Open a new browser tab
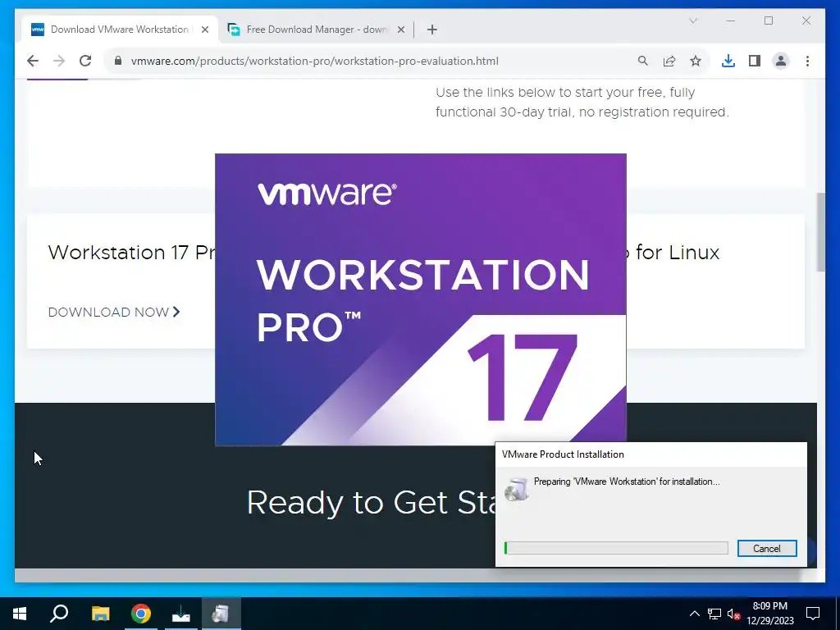 click(432, 30)
